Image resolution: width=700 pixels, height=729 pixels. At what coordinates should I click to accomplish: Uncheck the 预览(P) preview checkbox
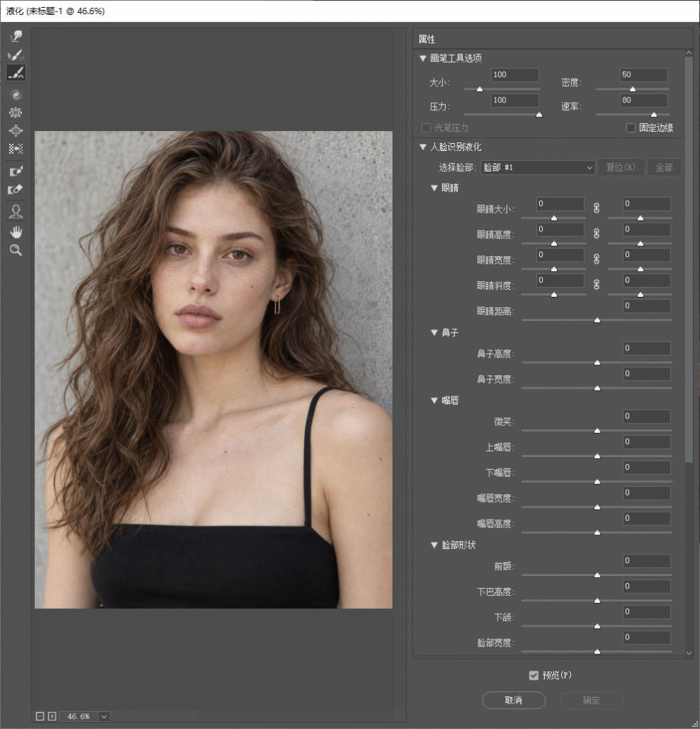click(533, 675)
